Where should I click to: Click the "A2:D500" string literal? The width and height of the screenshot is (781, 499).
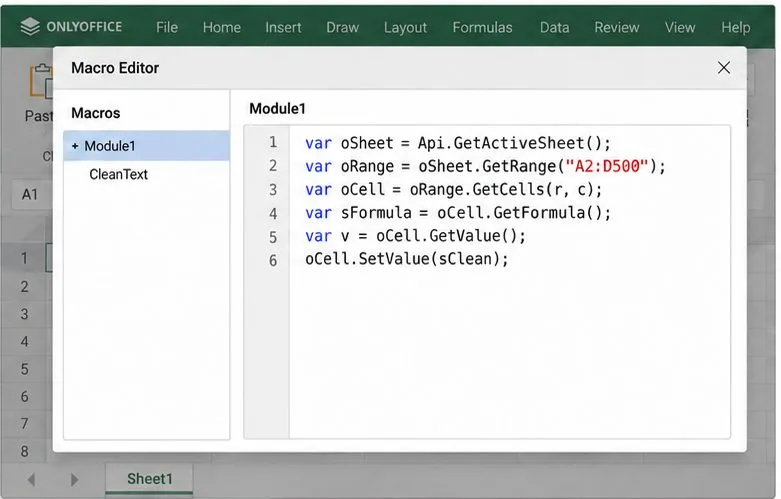[x=607, y=166]
